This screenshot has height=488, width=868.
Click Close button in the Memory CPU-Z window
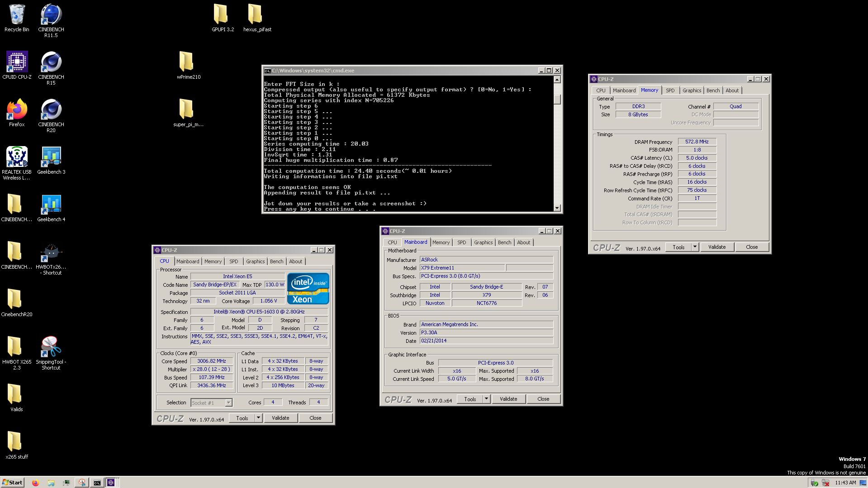[752, 247]
